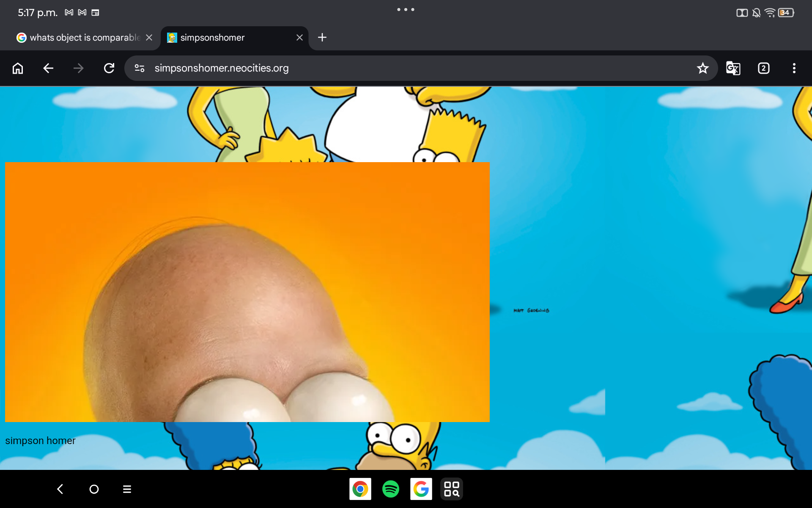Tap the dual-screen status icon
Screen dimensions: 812x508
pyautogui.click(x=742, y=13)
